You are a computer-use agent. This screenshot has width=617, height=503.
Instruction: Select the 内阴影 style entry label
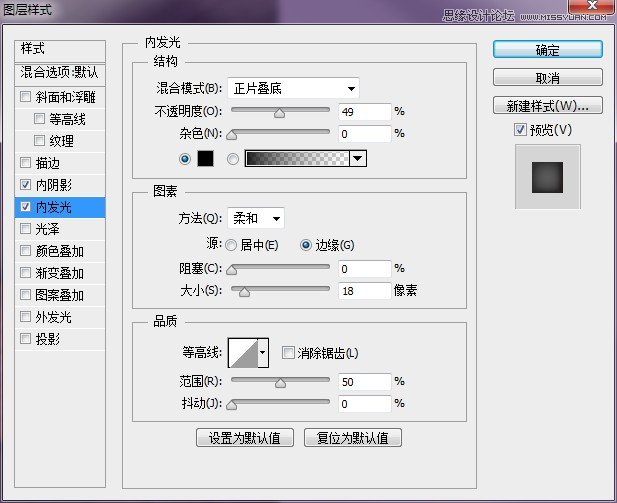[54, 185]
